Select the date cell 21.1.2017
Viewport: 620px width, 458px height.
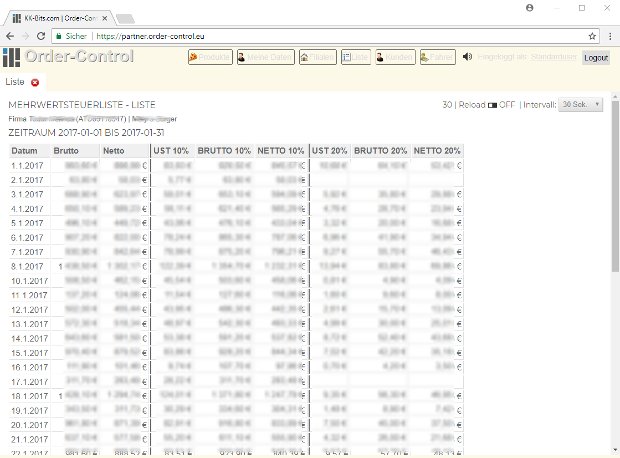click(30, 439)
